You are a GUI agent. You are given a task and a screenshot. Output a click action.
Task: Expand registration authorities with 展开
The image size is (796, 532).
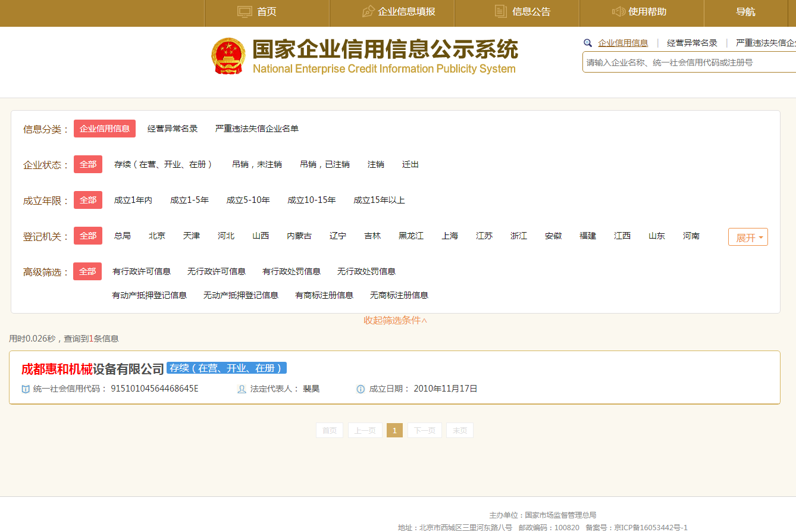748,237
